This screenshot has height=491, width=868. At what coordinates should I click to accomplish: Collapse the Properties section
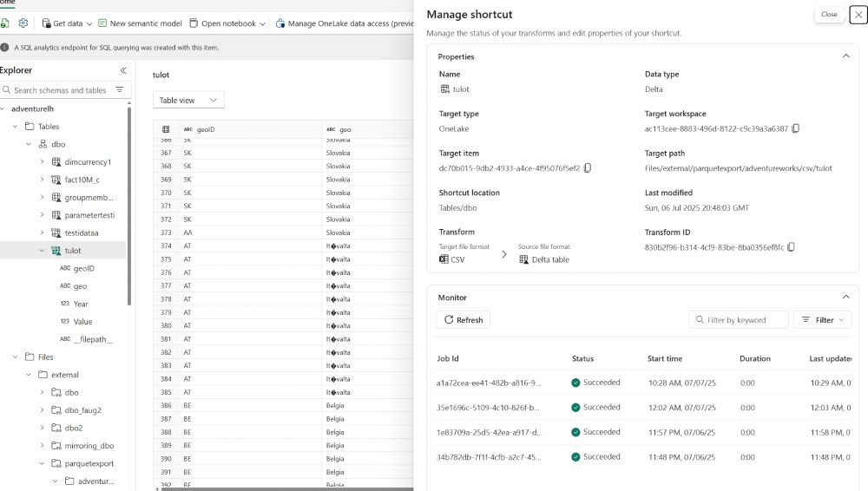(x=845, y=56)
